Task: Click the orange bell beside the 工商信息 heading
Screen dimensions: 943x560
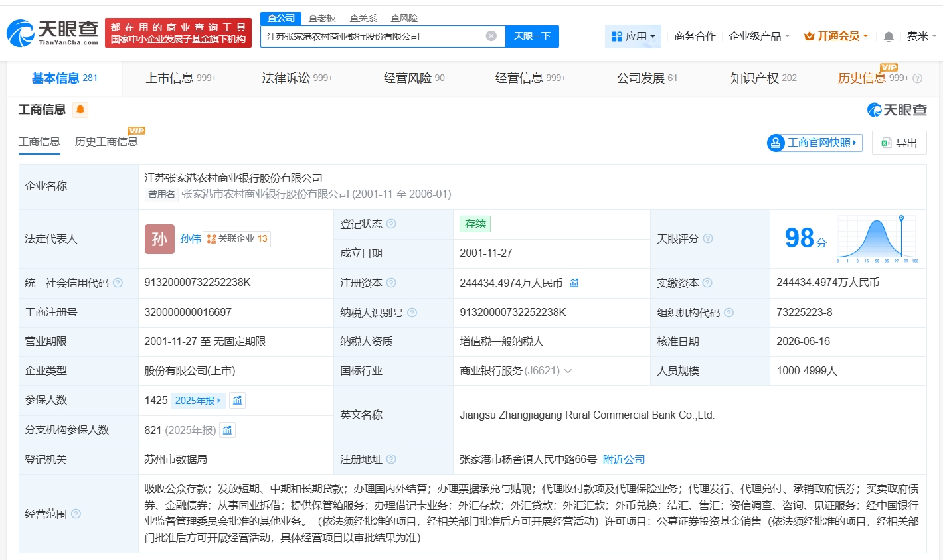Action: 80,109
